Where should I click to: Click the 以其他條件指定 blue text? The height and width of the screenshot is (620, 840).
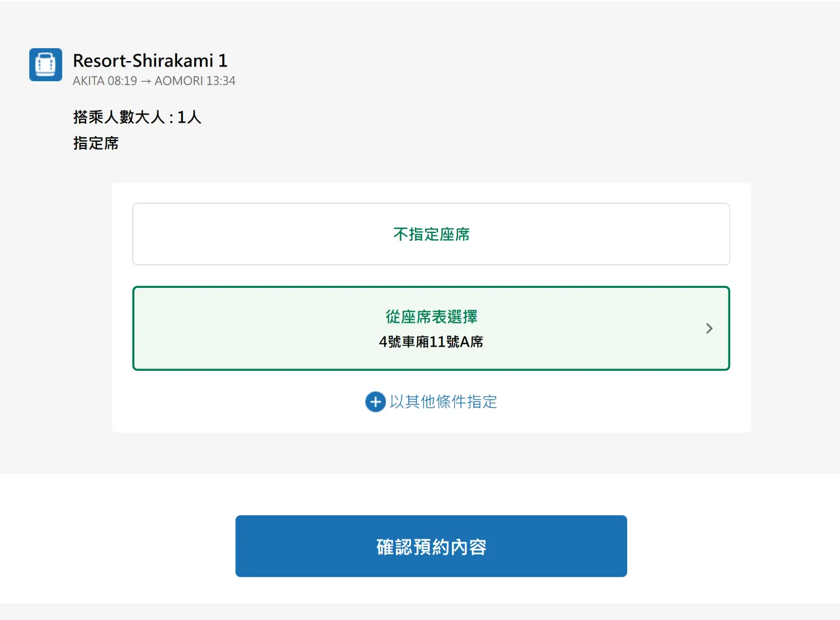(443, 402)
